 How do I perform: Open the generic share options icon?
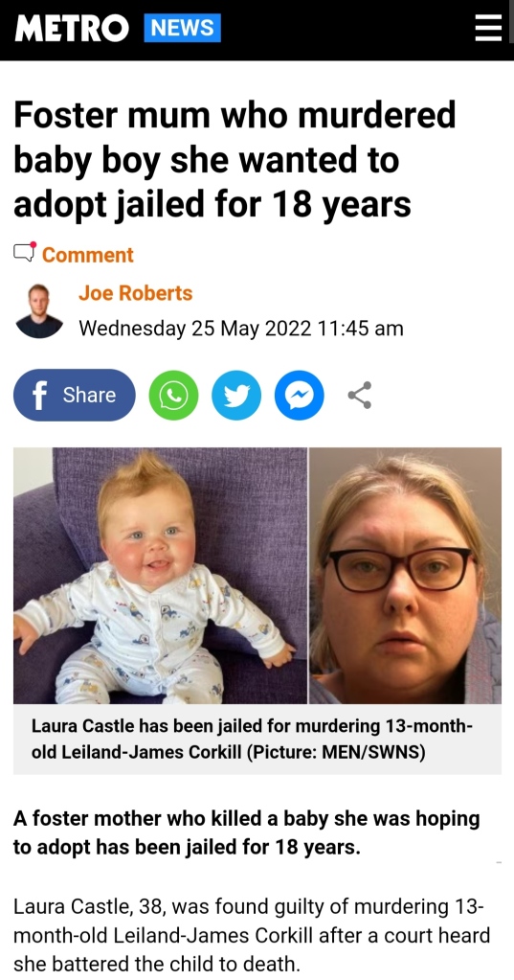pos(360,395)
